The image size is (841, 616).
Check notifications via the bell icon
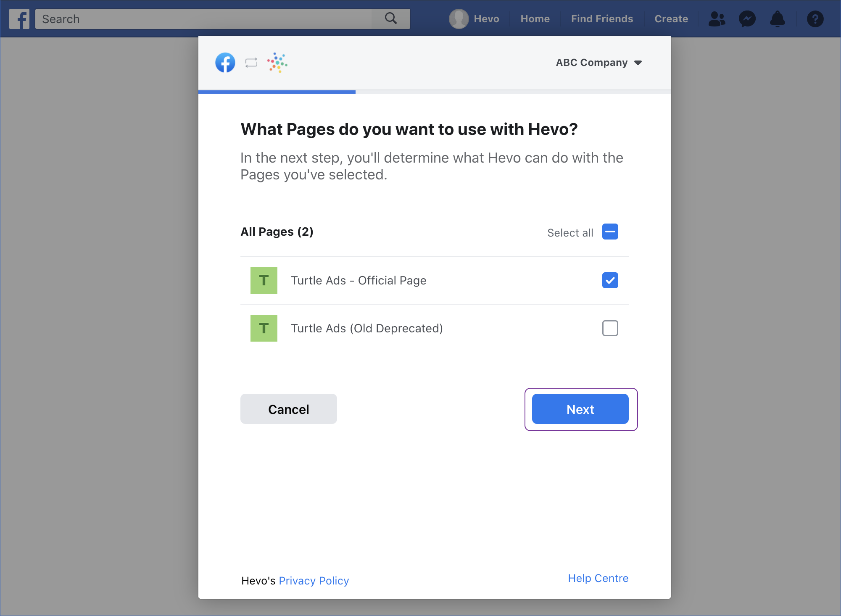point(778,18)
